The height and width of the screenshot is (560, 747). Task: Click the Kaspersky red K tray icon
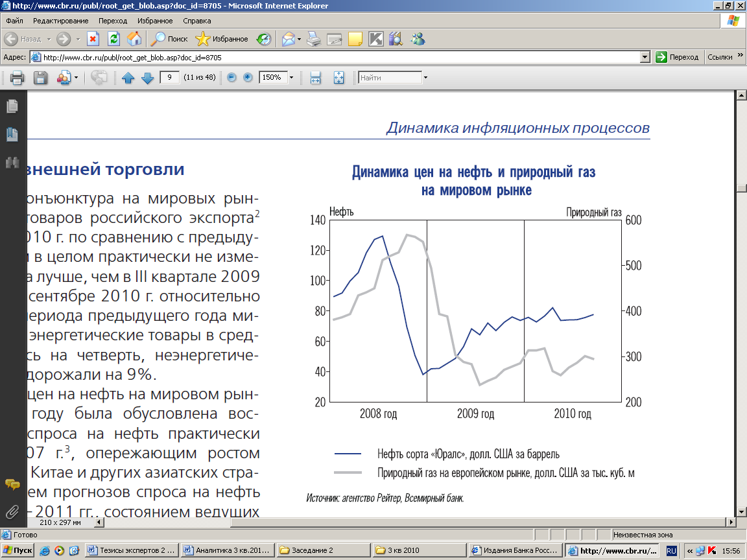click(x=712, y=551)
